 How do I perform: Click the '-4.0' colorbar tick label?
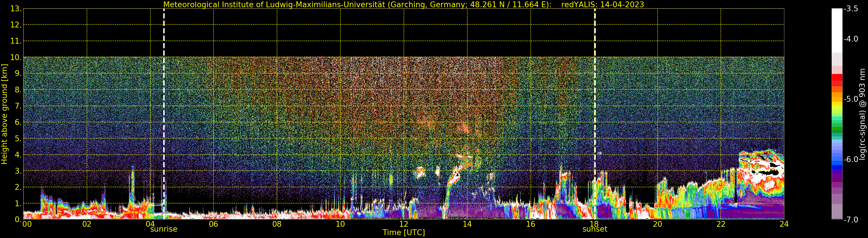851,39
